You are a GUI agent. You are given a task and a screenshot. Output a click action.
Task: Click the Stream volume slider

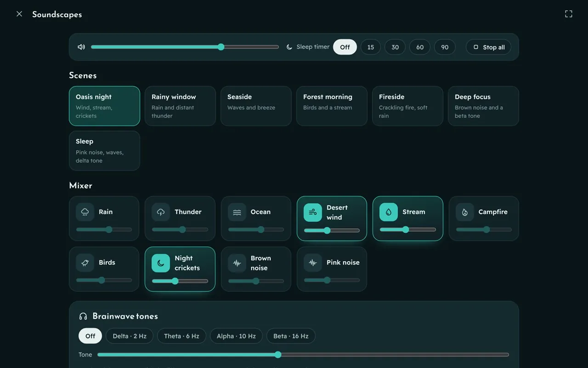408,230
